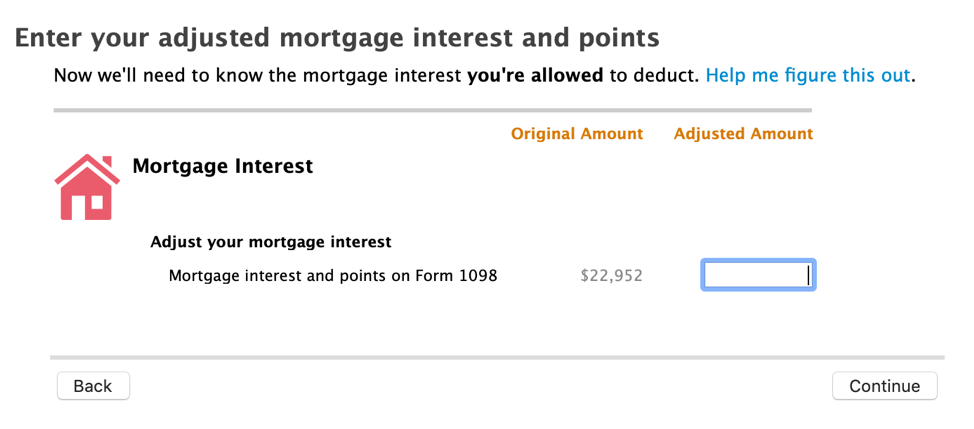Click the chimney on the house icon
This screenshot has height=429, width=974.
[x=107, y=161]
